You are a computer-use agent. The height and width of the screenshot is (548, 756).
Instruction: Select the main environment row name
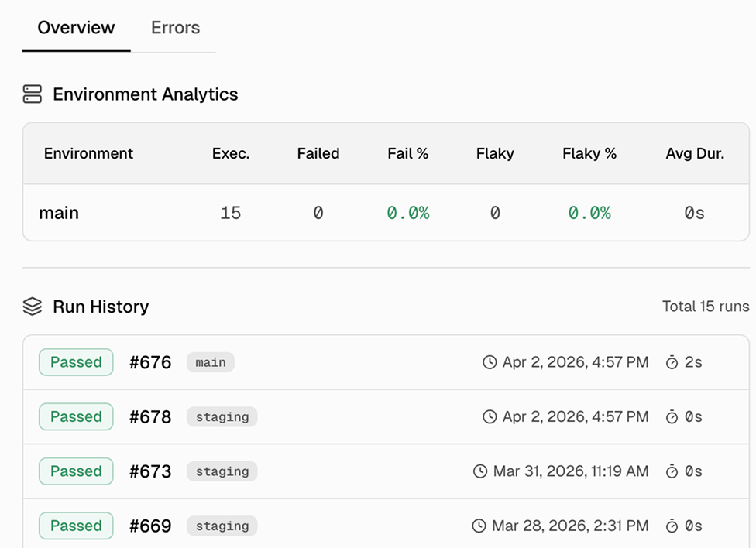point(59,213)
